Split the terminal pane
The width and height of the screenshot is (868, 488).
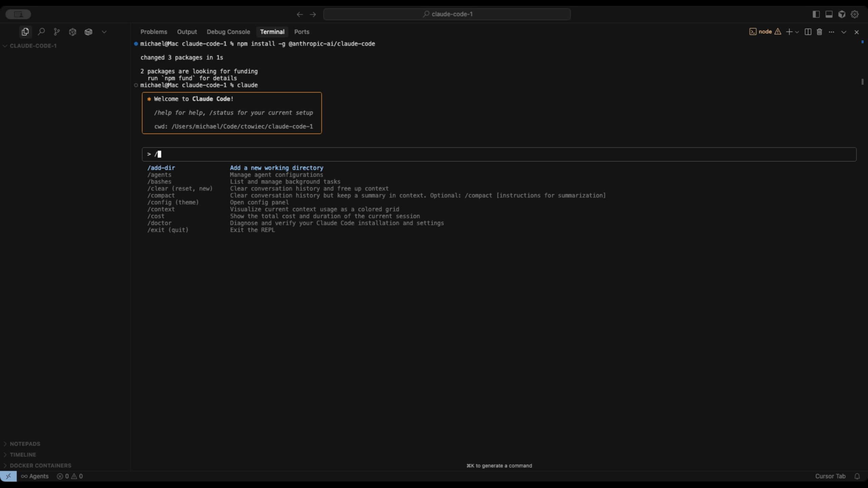tap(808, 32)
